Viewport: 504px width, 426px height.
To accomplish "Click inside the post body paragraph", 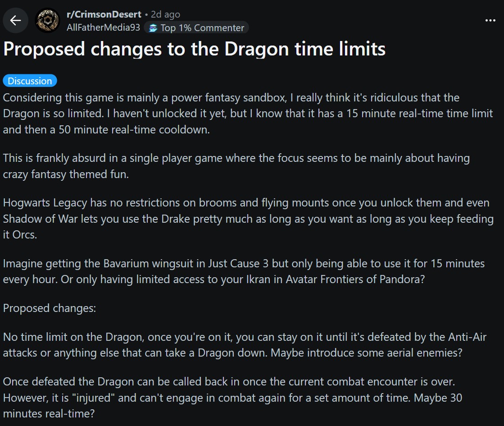I will tap(225, 114).
